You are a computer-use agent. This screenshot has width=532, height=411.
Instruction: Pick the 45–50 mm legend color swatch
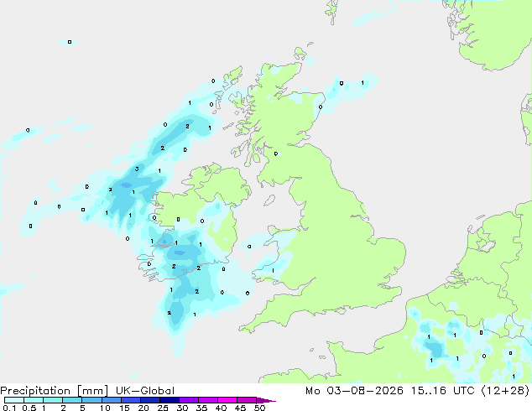pos(247,400)
